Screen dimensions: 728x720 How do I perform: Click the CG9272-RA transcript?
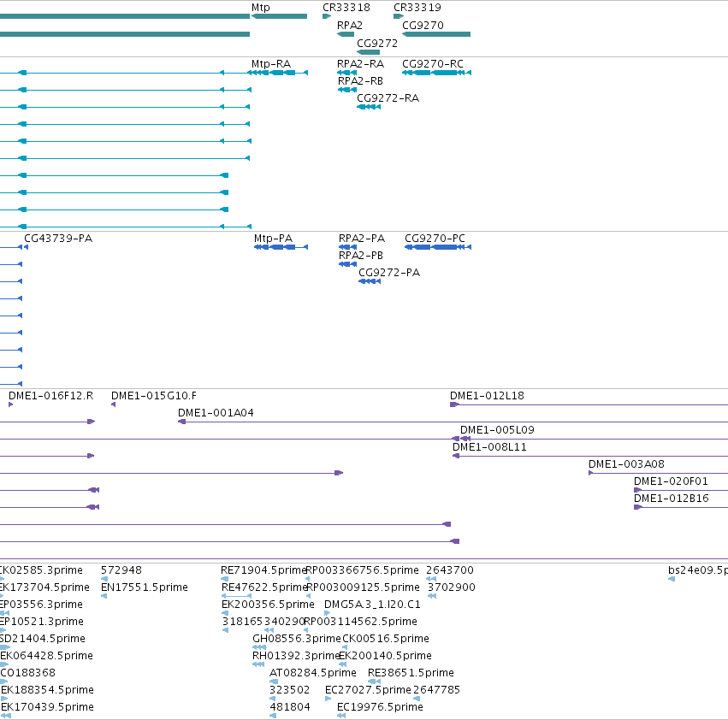[369, 107]
